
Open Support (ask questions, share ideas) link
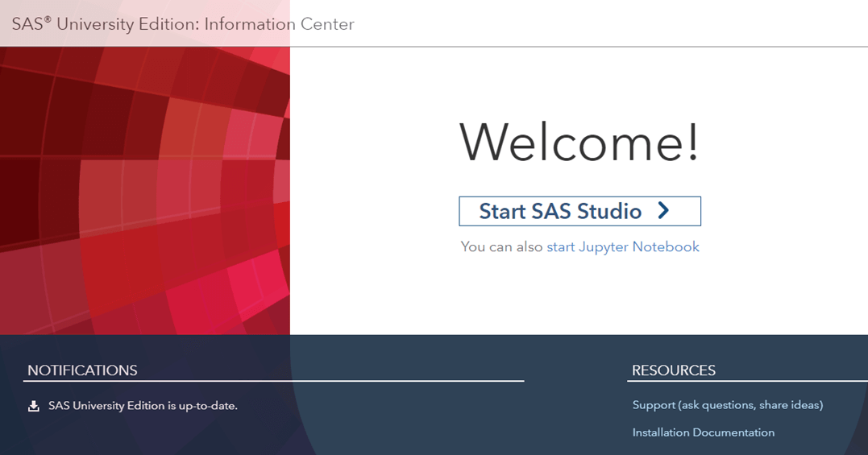(x=727, y=405)
